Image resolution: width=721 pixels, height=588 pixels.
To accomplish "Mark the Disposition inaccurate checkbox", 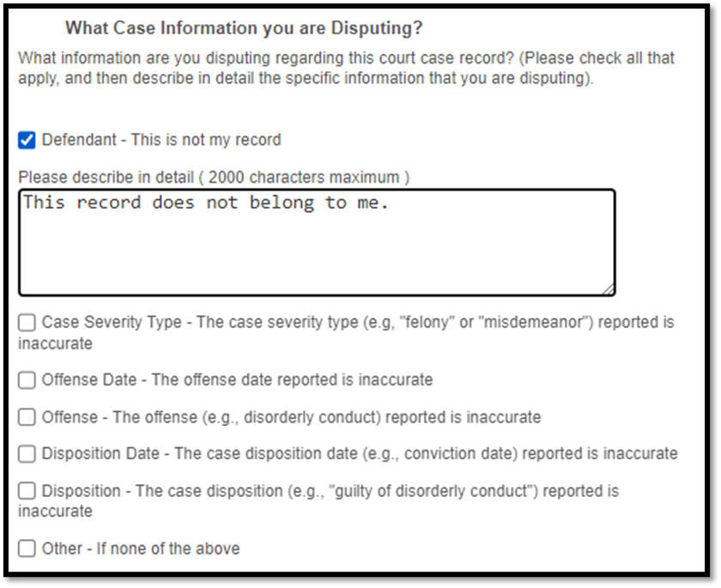I will click(x=27, y=491).
